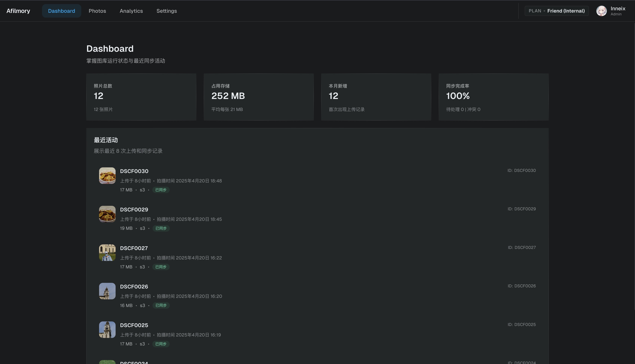Switch to the Analytics tab
The width and height of the screenshot is (635, 364).
click(x=131, y=11)
